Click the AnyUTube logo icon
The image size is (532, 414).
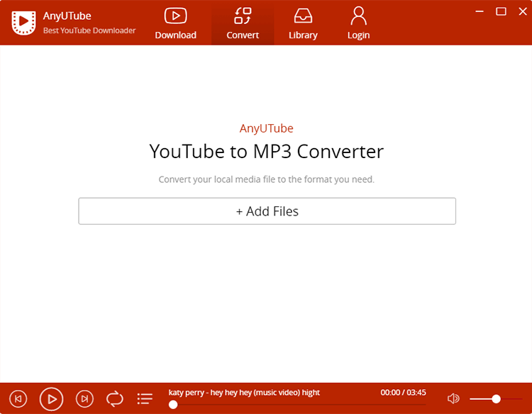click(x=23, y=23)
